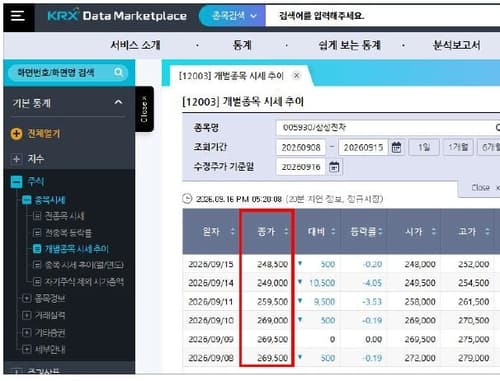Screen dimensions: 500x381
Task: Expand the 종목정보 tree node
Action: point(26,298)
